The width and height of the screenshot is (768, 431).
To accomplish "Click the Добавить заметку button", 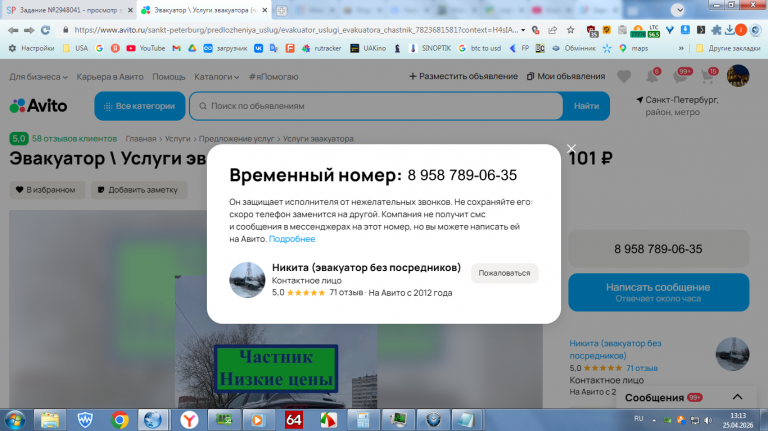I will coord(139,190).
